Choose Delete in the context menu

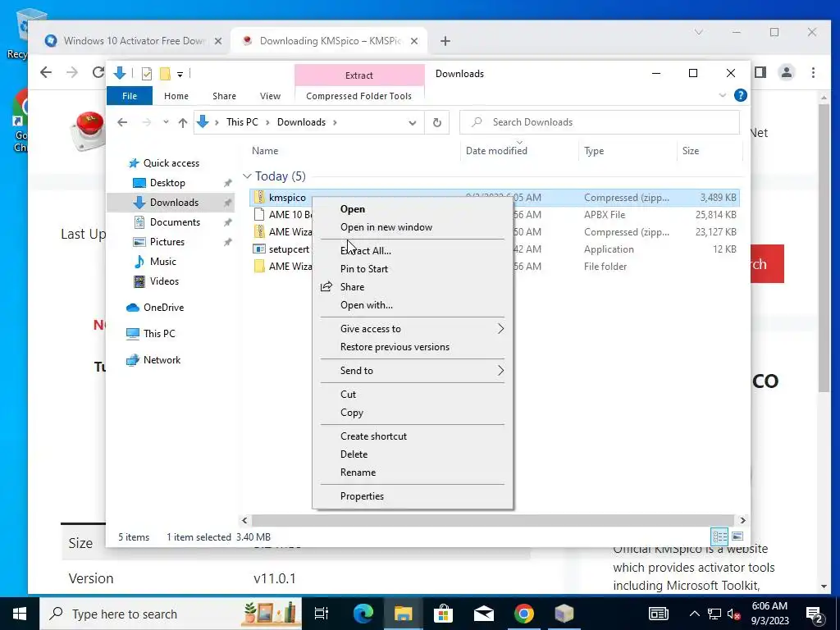pyautogui.click(x=354, y=454)
